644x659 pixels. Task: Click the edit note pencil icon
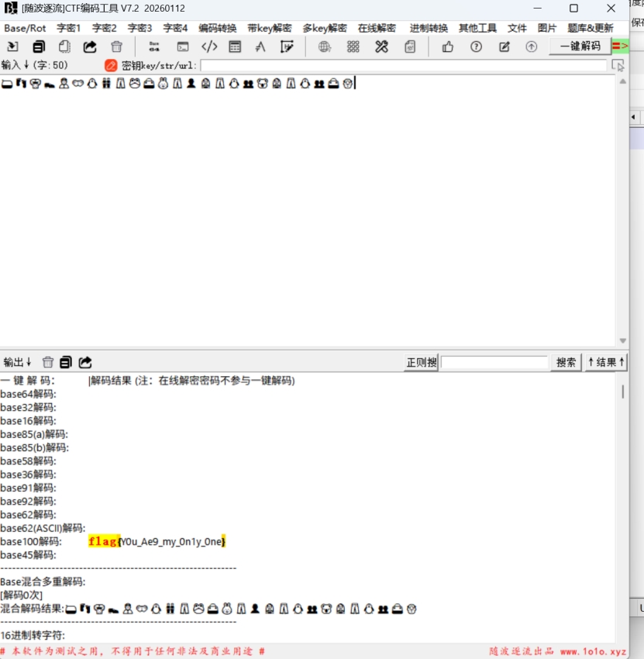504,47
